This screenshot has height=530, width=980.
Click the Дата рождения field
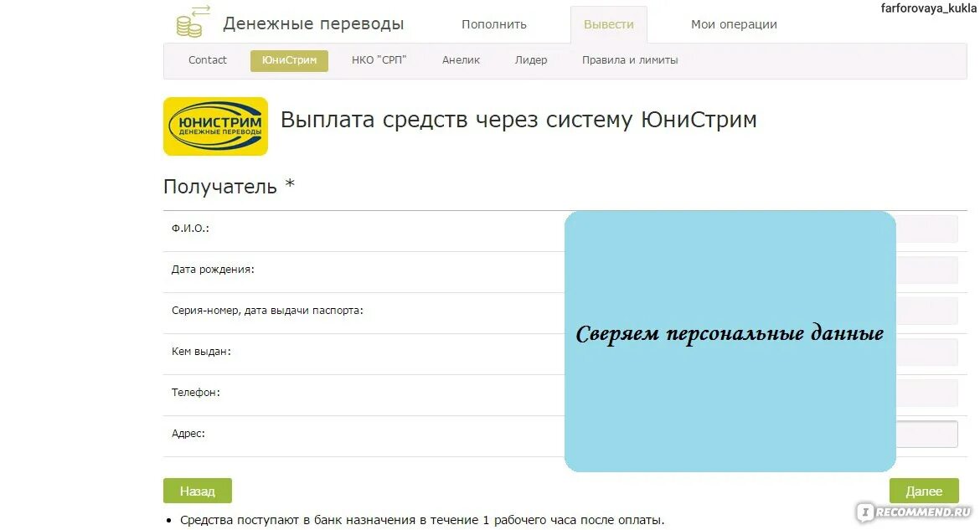(927, 270)
